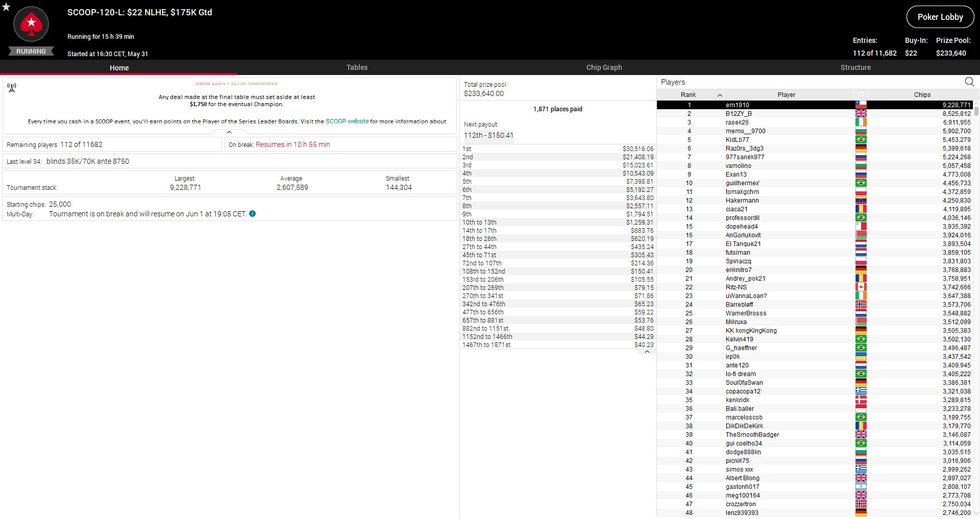This screenshot has width=980, height=519.
Task: Click the flag next to Albert Blong
Action: (x=861, y=478)
